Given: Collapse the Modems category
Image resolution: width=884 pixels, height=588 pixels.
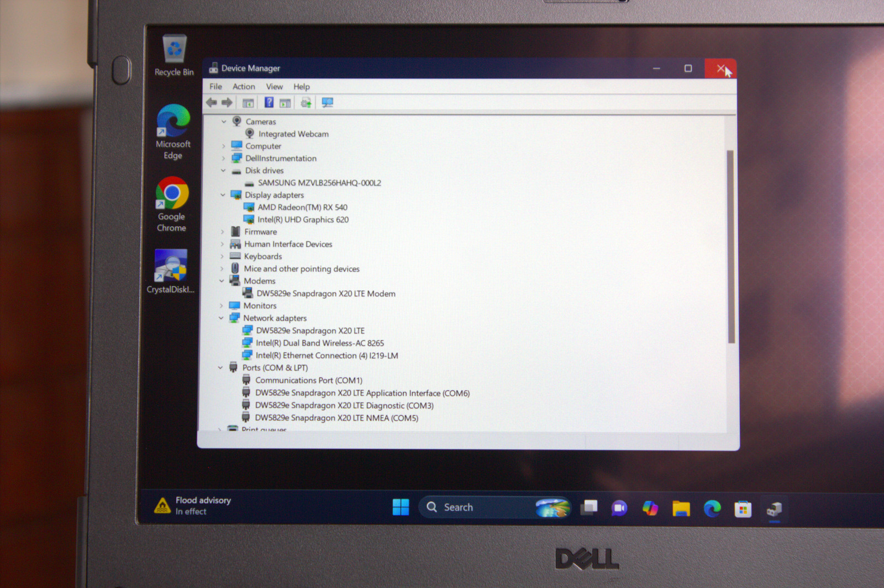Looking at the screenshot, I should click(x=222, y=281).
